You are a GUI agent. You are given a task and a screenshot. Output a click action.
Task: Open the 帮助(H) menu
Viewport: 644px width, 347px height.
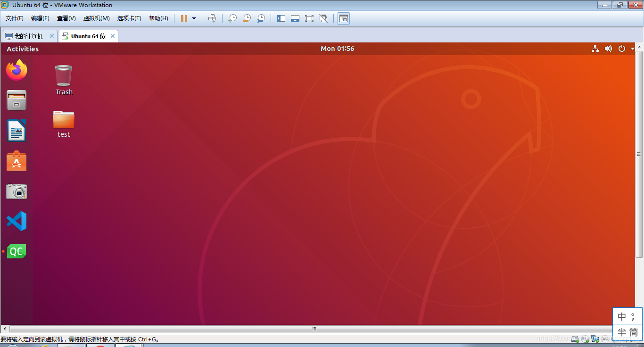click(158, 18)
